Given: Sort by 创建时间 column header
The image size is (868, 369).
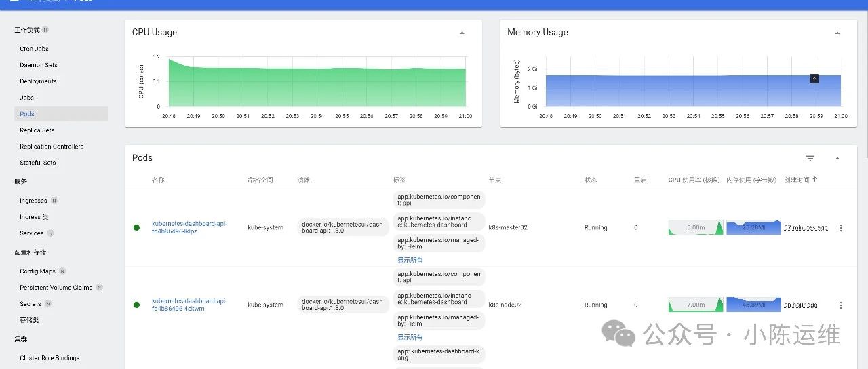Looking at the screenshot, I should (x=800, y=180).
